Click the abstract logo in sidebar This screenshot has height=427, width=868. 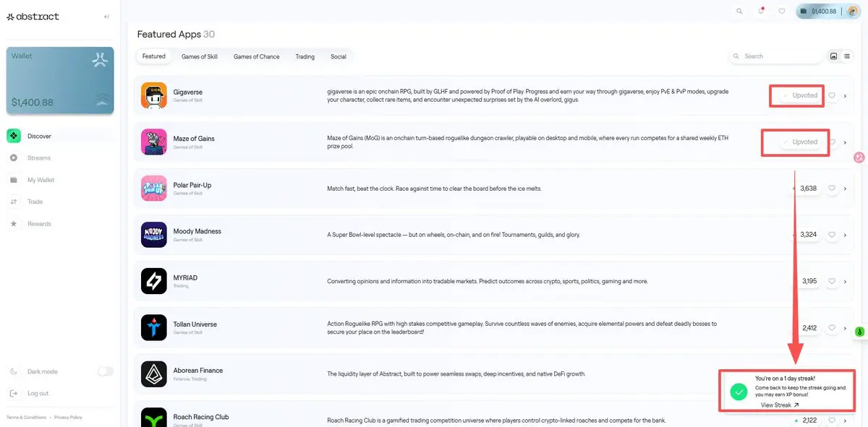pos(33,16)
